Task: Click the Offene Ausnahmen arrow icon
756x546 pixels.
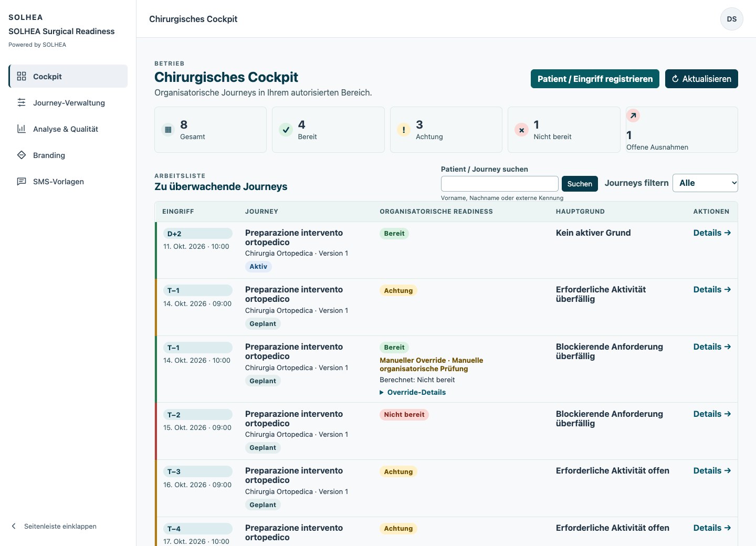Action: pyautogui.click(x=633, y=115)
